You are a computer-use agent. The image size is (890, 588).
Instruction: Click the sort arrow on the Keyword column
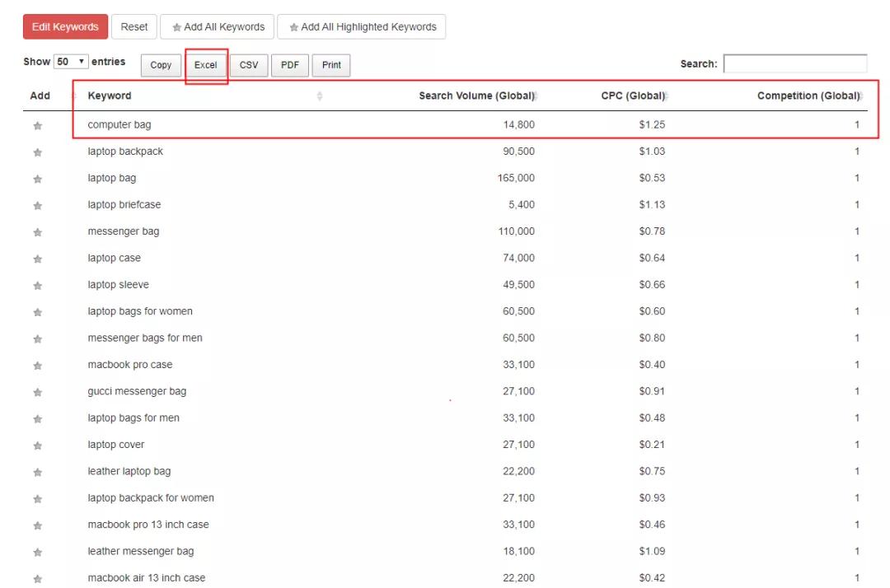320,96
